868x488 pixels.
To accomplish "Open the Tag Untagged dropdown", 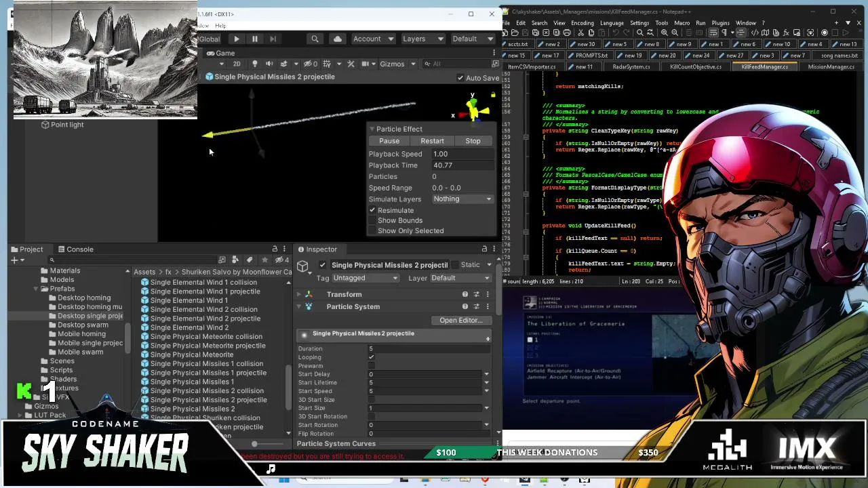I will coord(365,278).
